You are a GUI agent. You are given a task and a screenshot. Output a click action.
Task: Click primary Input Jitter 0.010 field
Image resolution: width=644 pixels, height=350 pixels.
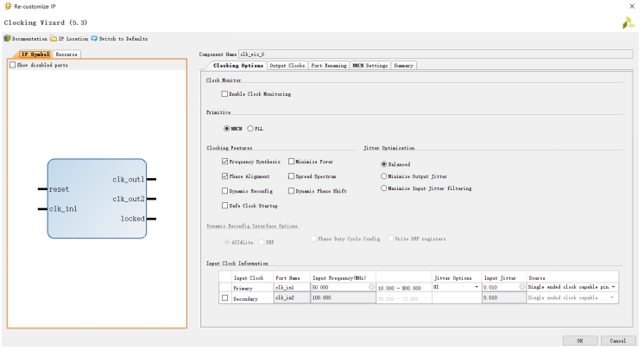[504, 287]
